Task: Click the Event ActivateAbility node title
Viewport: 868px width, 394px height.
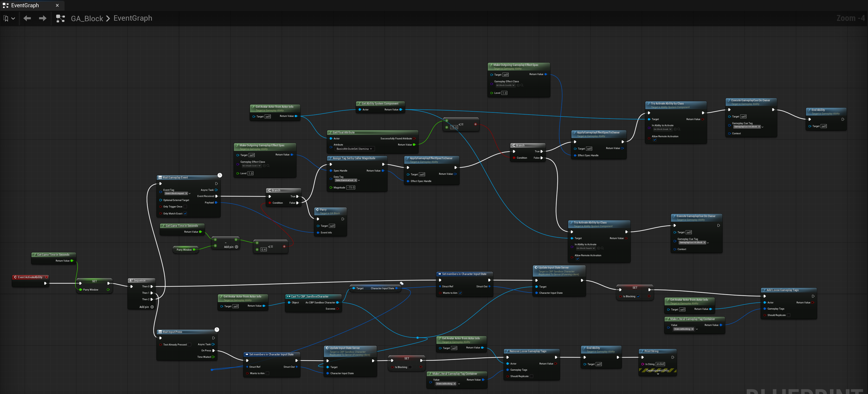Action: point(30,277)
